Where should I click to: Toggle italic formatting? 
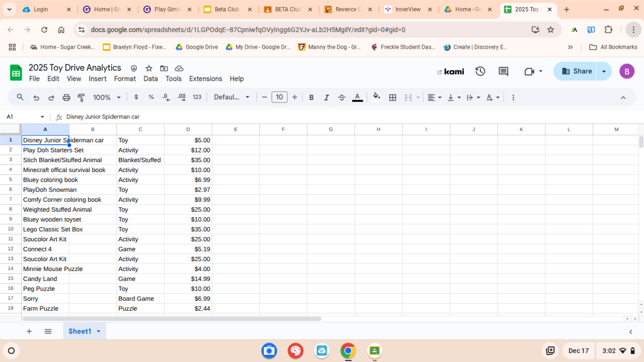[x=327, y=98]
